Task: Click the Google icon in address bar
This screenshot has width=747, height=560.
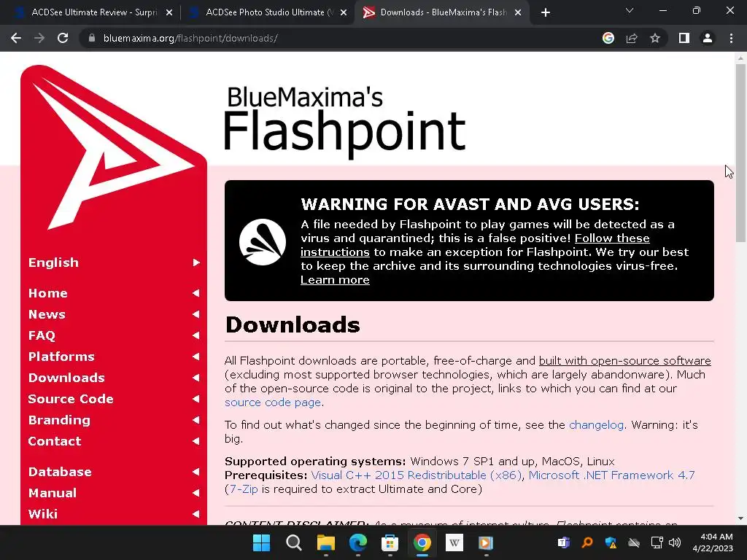Action: click(608, 38)
